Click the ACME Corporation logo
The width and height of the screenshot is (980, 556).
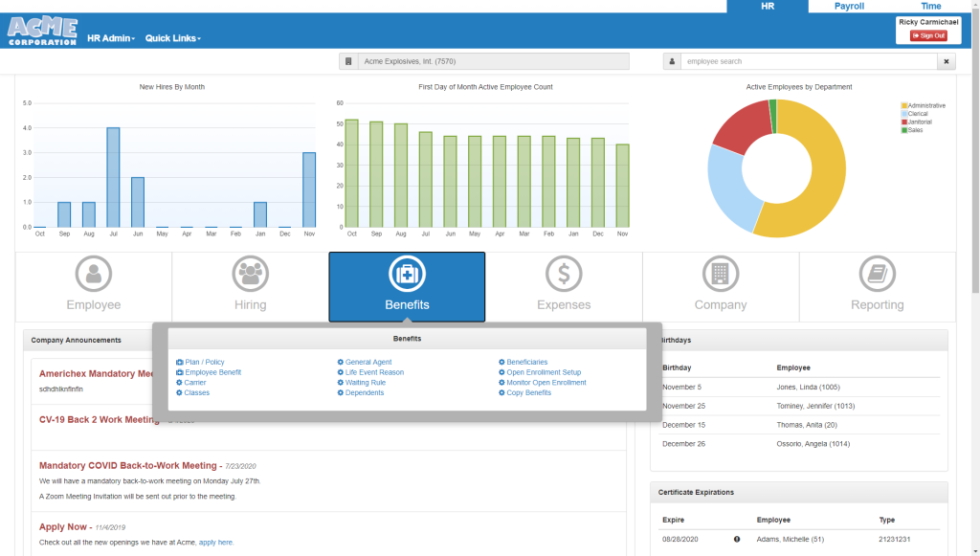[x=42, y=30]
